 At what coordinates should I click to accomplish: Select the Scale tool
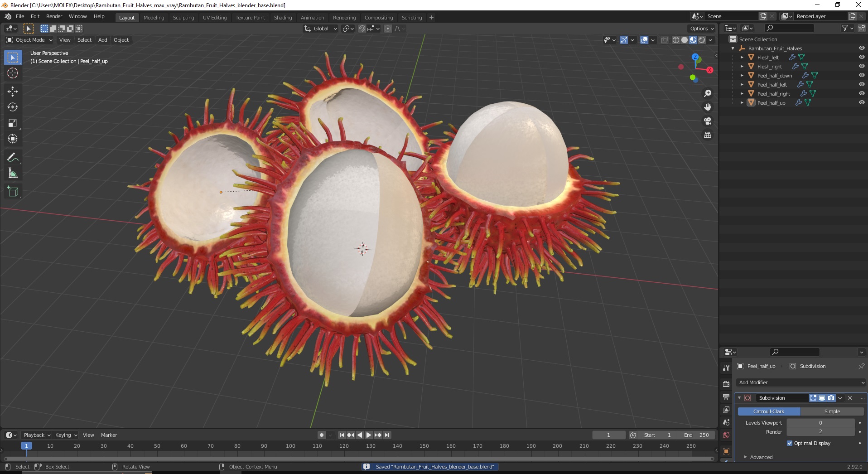point(13,123)
